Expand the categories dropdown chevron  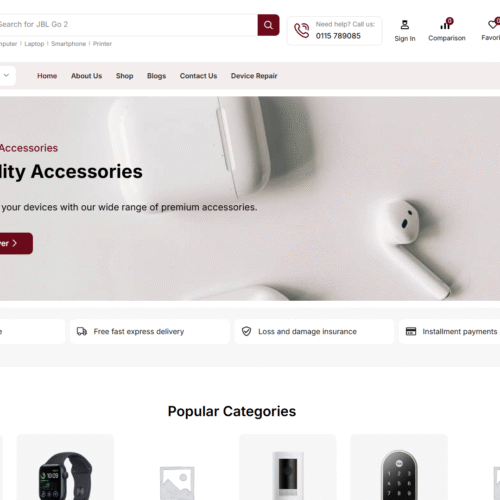[x=6, y=75]
